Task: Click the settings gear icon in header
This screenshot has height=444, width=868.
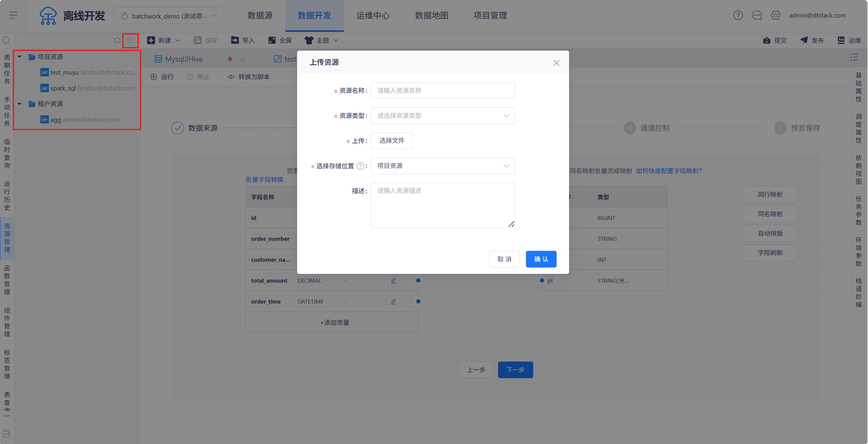Action: pyautogui.click(x=776, y=15)
